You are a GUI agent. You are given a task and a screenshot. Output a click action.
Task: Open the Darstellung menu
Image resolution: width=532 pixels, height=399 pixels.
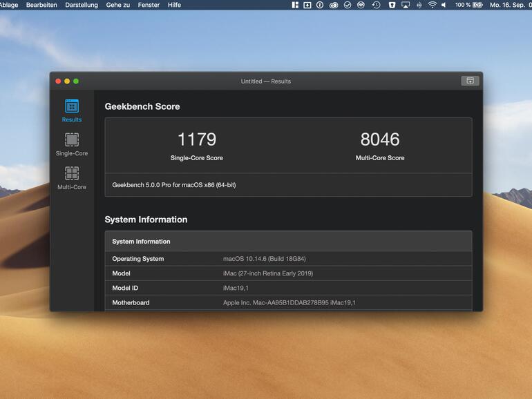pos(82,5)
